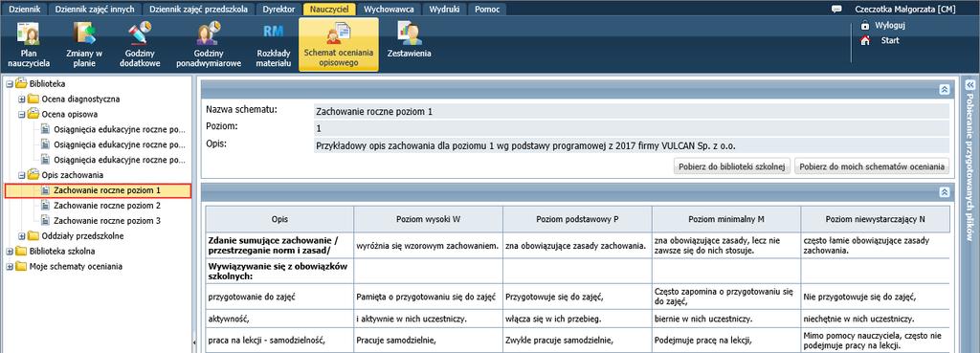Click cell 'Pracuje samodzielnie,'
The image size is (980, 353).
click(x=428, y=341)
